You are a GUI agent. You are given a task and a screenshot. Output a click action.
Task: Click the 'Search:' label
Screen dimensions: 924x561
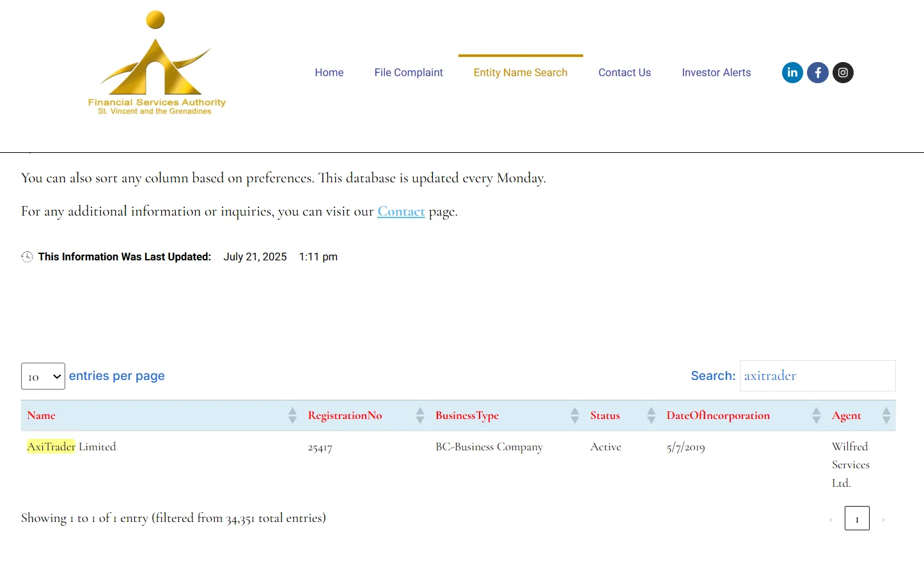(x=713, y=376)
